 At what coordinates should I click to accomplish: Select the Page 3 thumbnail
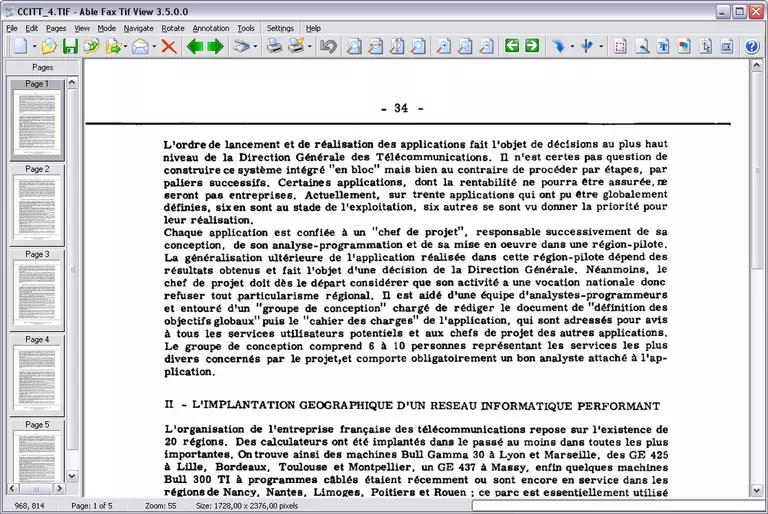pos(37,290)
